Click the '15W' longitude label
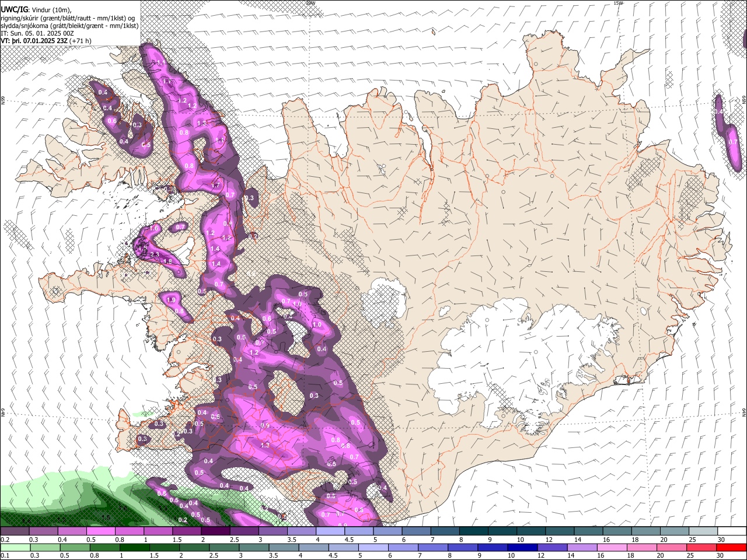 click(618, 3)
